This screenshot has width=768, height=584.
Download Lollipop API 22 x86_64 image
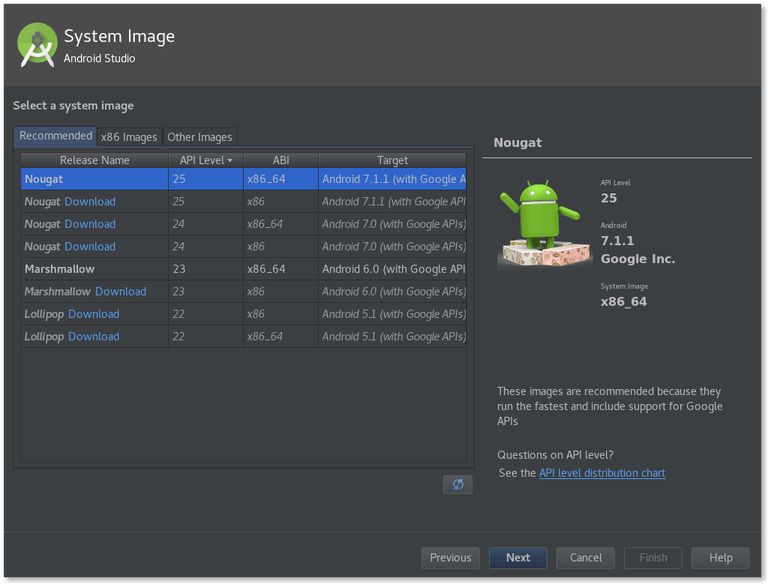pos(94,337)
